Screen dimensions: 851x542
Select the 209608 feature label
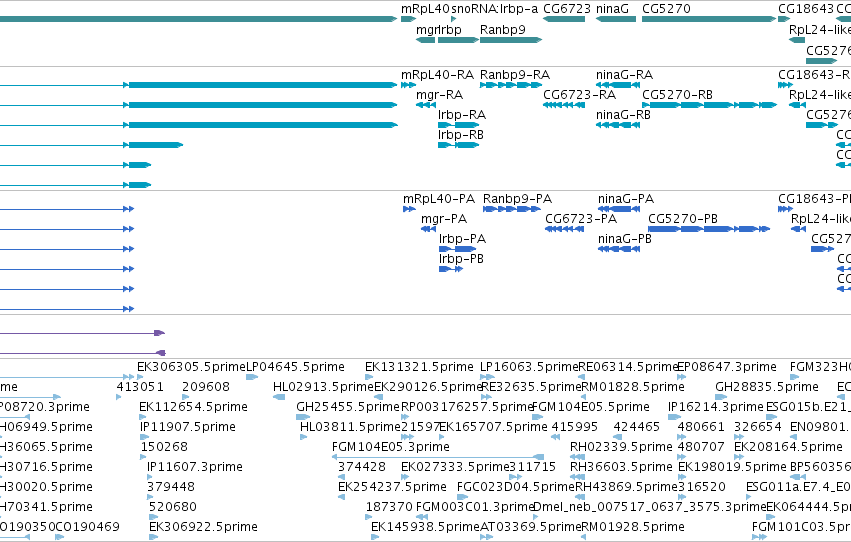[x=206, y=387]
